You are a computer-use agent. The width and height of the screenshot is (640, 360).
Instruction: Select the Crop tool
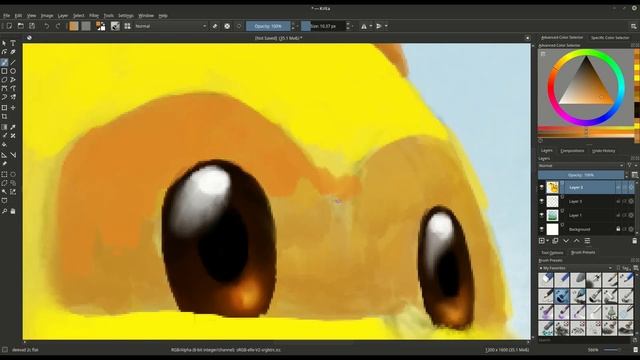(x=4, y=117)
